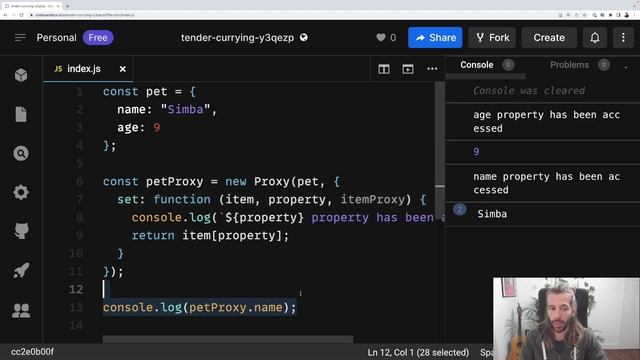Open the Live collaboration people icon

[21, 310]
